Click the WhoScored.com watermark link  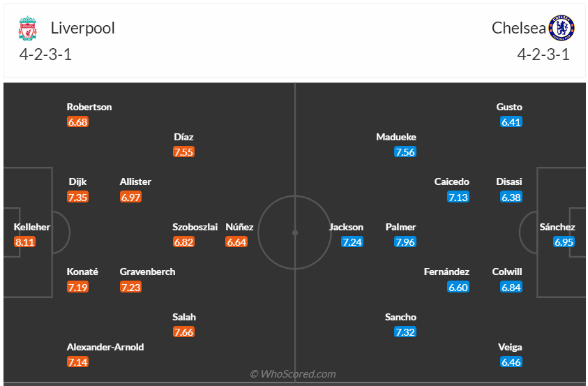click(293, 374)
